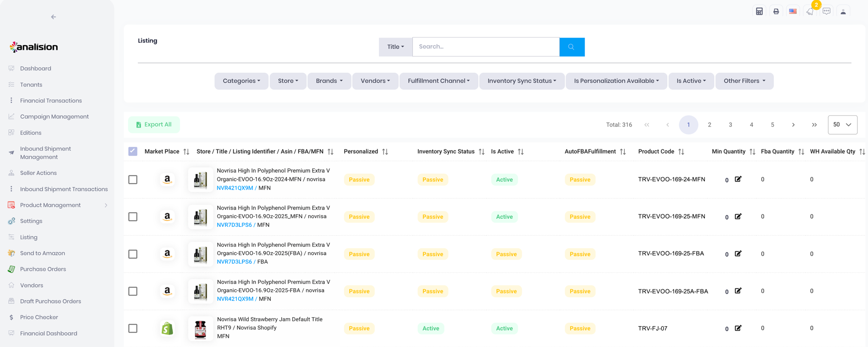The image size is (868, 347).
Task: Open the Categories filter dropdown
Action: pos(241,81)
